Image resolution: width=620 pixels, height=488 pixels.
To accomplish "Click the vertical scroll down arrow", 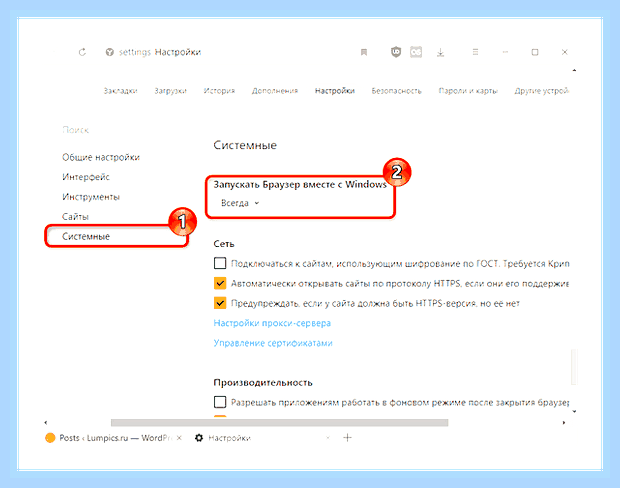I will pyautogui.click(x=574, y=412).
